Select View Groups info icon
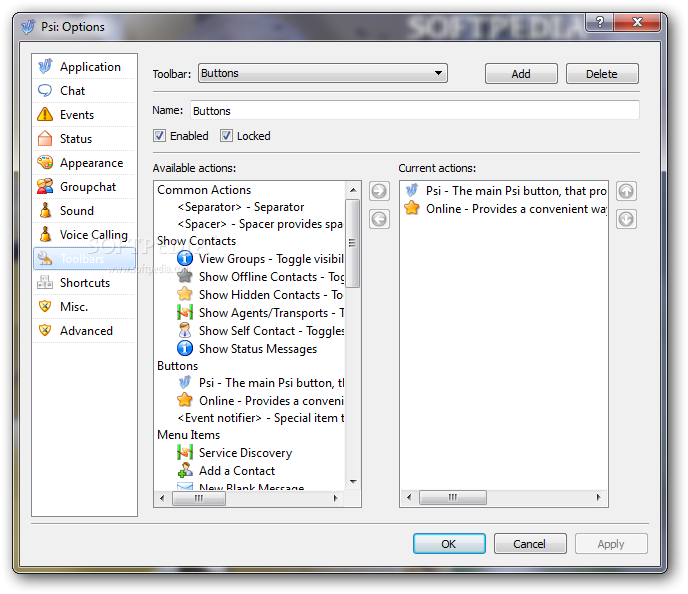Screen dimensions: 688x594 pos(185,258)
